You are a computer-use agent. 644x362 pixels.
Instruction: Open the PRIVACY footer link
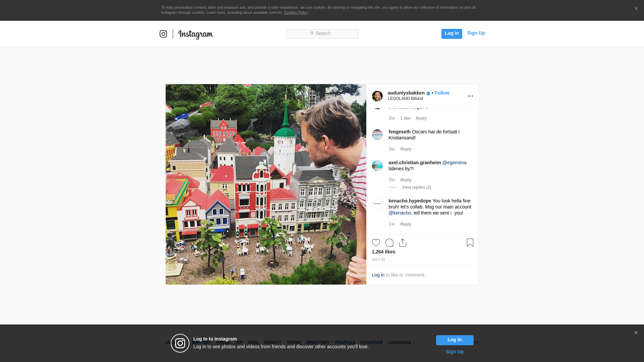[x=272, y=343]
